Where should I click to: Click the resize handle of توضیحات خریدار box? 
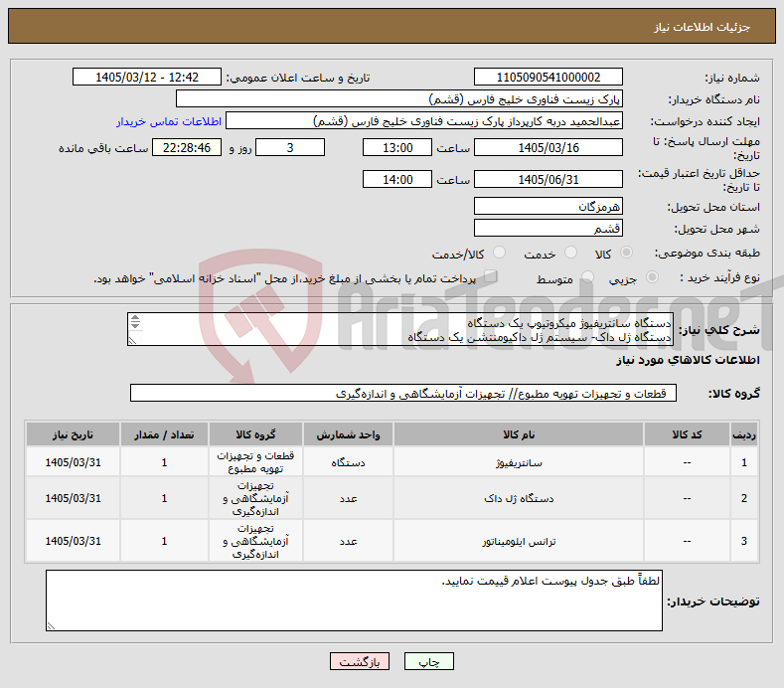coord(51,625)
